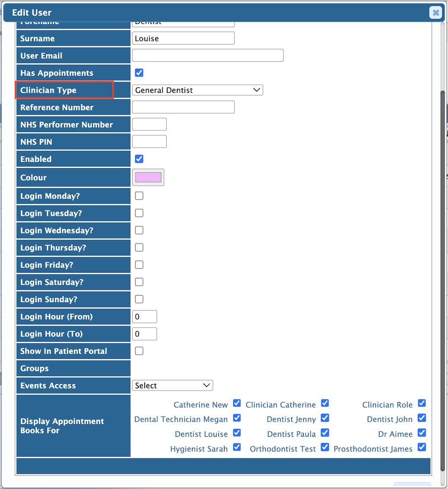Toggle Clinician Role appointment book checkbox

pyautogui.click(x=422, y=403)
